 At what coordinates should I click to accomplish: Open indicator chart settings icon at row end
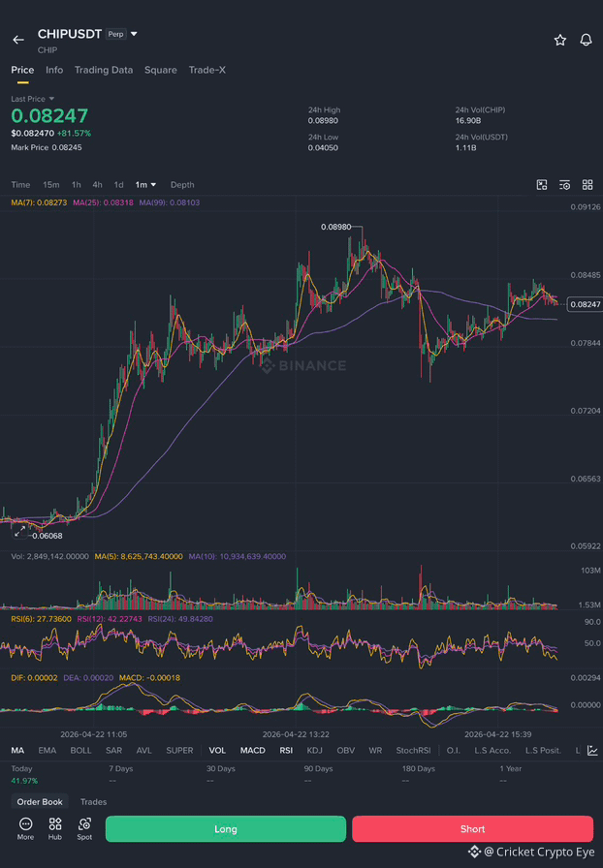592,751
